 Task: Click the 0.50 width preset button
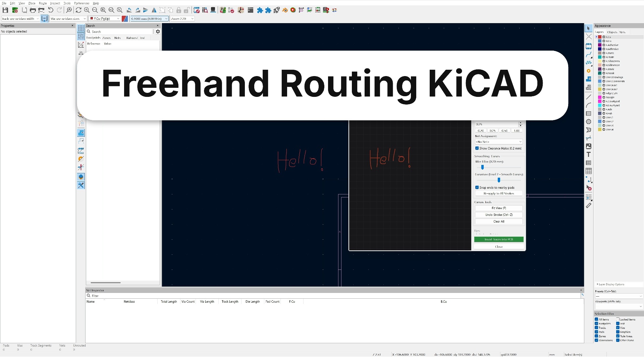(504, 131)
